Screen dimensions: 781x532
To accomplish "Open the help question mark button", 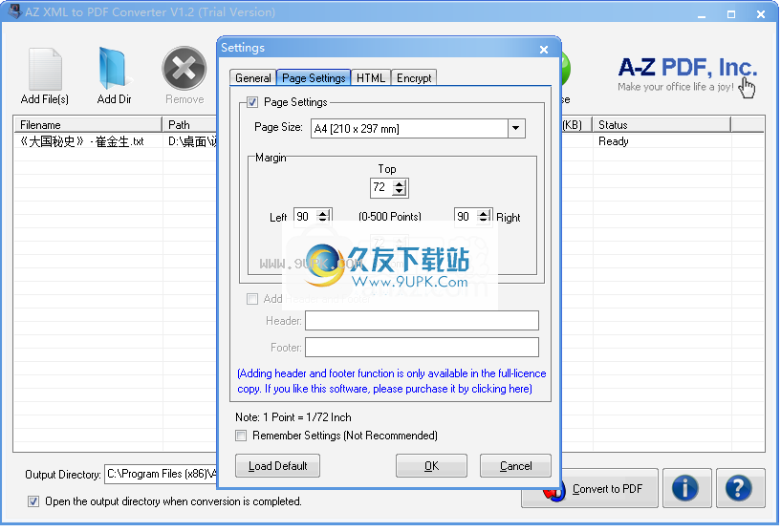I will [x=740, y=488].
